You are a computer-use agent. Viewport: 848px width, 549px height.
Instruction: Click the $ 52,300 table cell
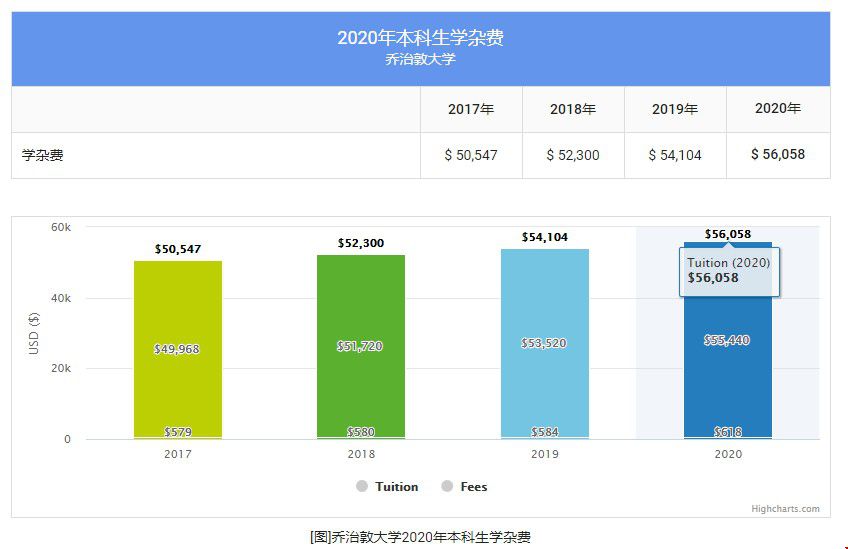(573, 155)
